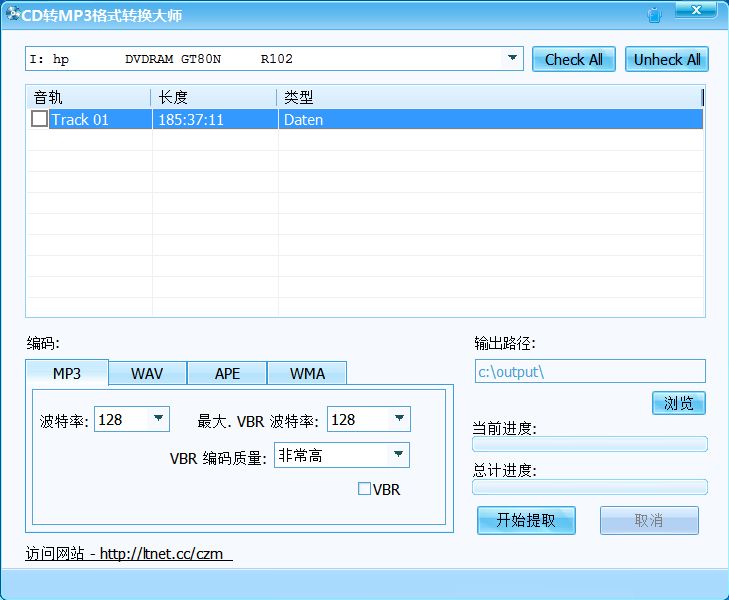Start extraction with 开始提取 button
Screen dimensions: 729x600
click(526, 520)
